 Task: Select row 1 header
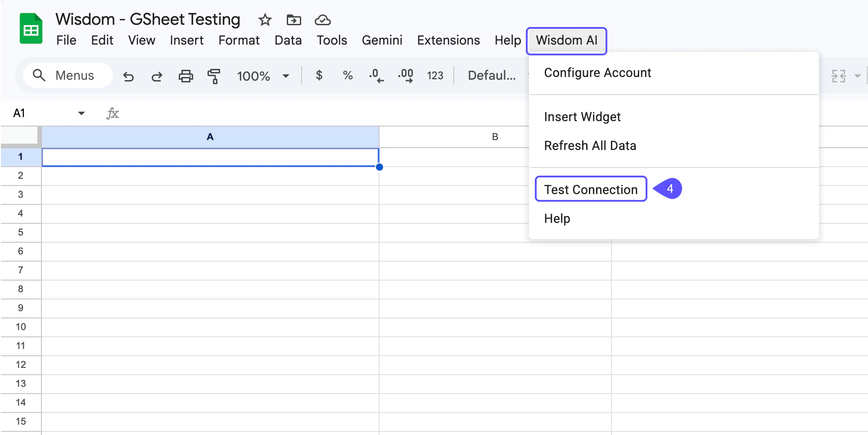click(21, 157)
